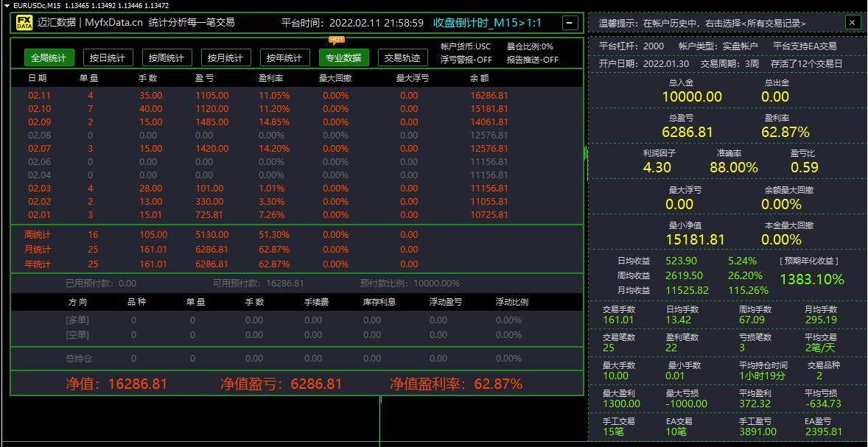The height and width of the screenshot is (447, 868).
Task: Toggle 报告推送-OFF setting
Action: click(x=533, y=60)
